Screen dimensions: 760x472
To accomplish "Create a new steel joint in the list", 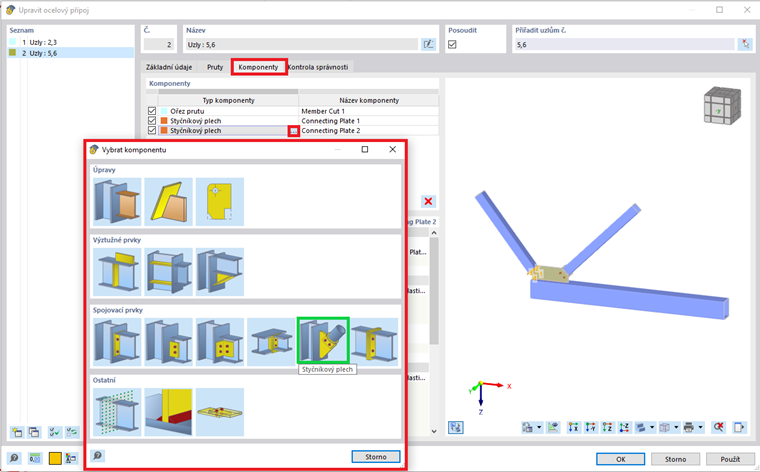I will (x=17, y=432).
